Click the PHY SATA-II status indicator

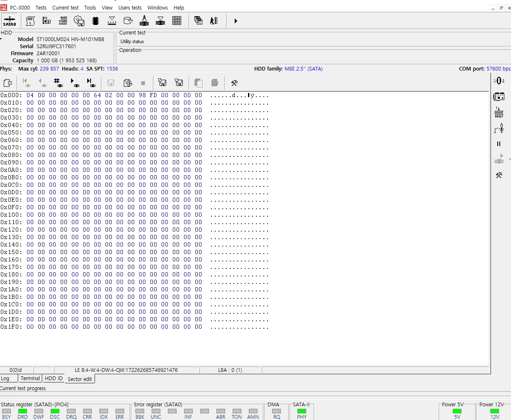[302, 411]
